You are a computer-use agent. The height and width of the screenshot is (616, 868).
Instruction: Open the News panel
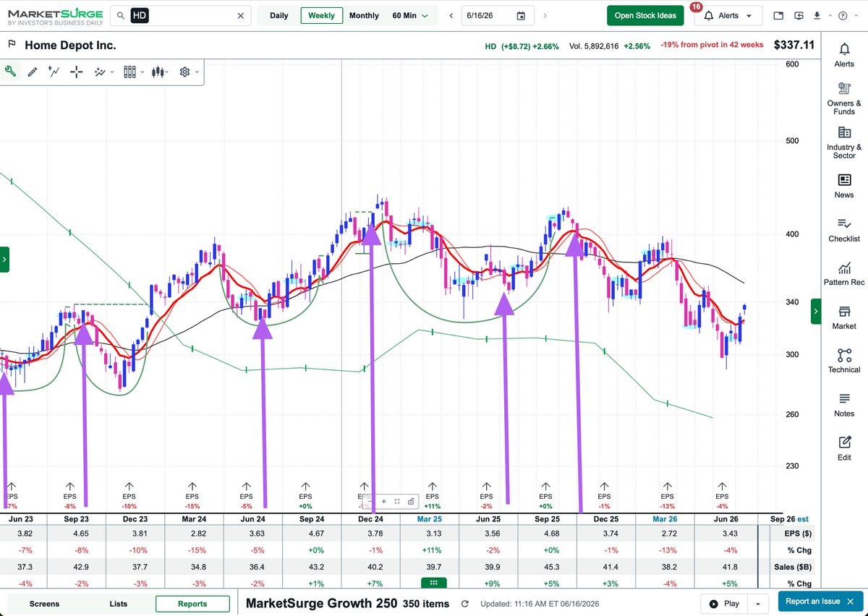tap(844, 185)
